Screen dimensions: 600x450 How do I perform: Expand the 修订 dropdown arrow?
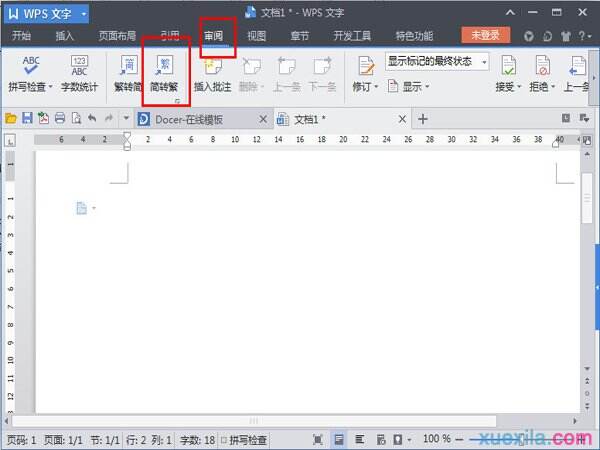coord(376,87)
